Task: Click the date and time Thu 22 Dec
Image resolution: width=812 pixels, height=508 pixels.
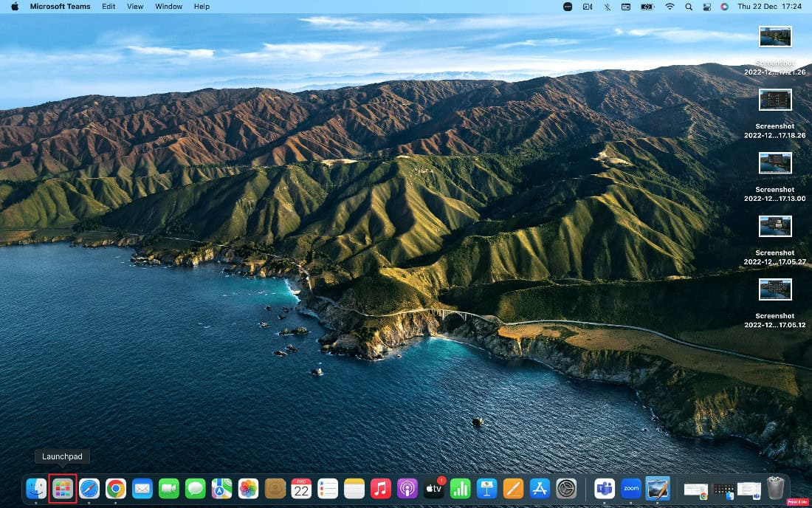Action: coord(769,7)
